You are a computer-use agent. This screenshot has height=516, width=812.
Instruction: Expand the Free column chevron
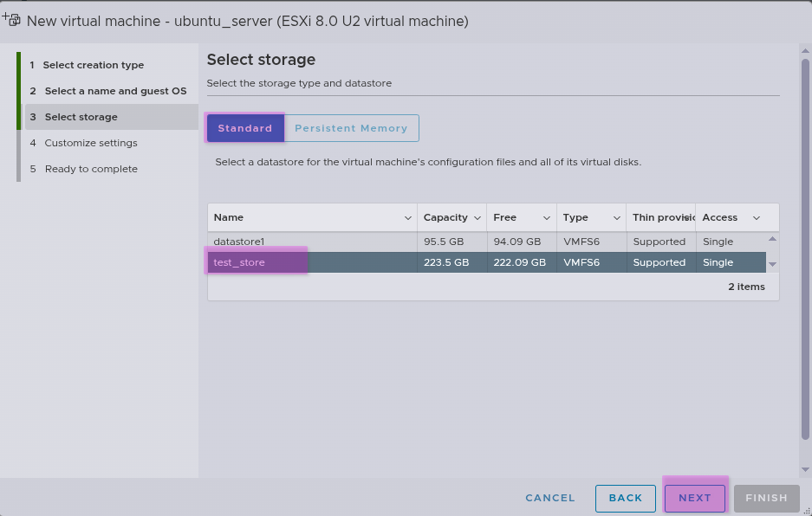(547, 217)
